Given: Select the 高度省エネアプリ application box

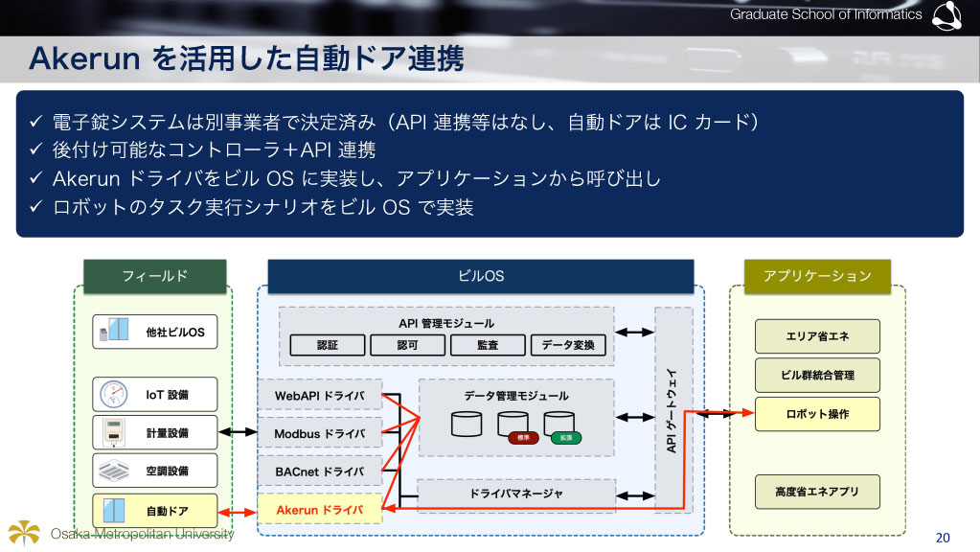Looking at the screenshot, I should (x=817, y=492).
